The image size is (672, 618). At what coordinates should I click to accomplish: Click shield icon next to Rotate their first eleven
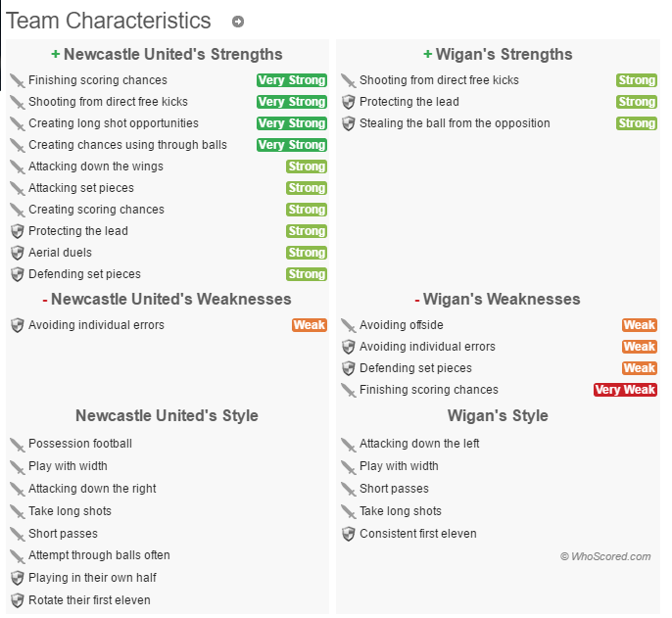click(18, 600)
